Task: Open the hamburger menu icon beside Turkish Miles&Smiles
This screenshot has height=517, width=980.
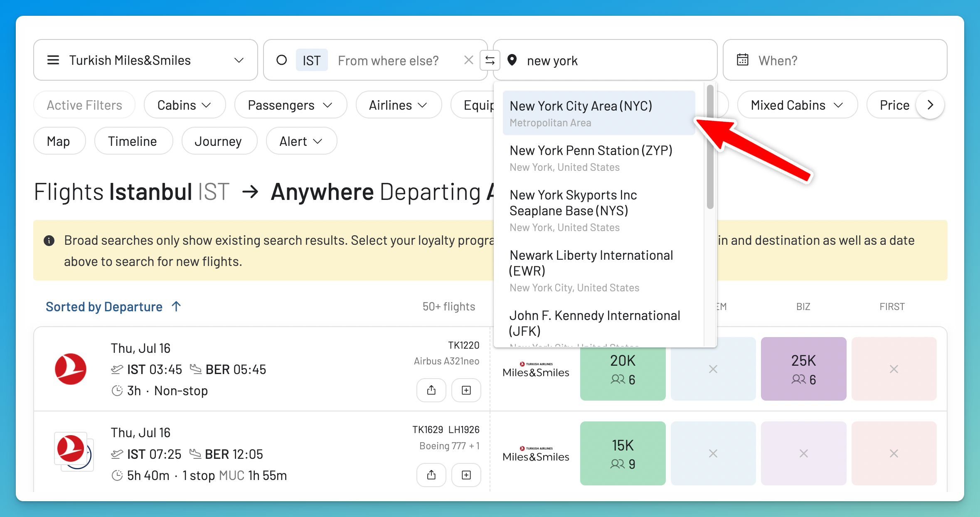Action: click(53, 60)
